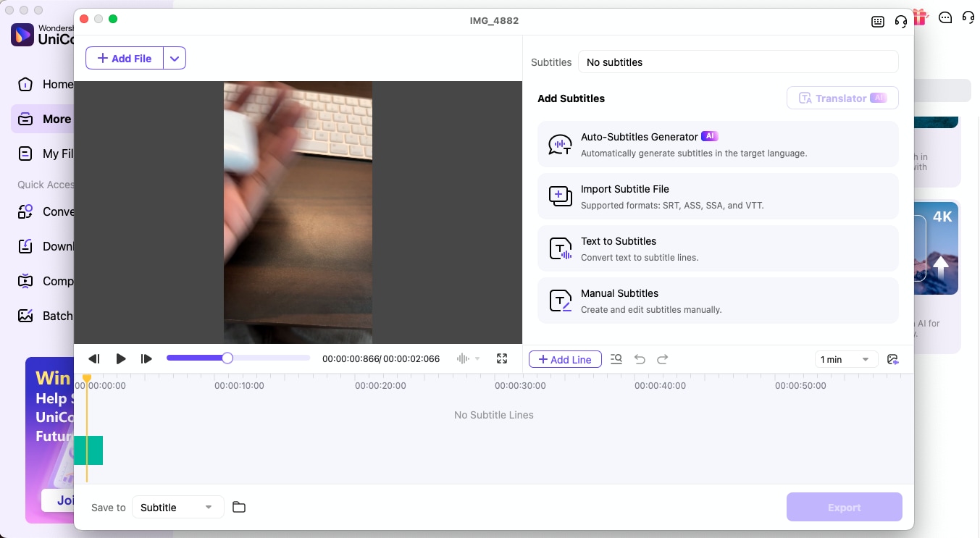Click the Import Subtitle File icon
The height and width of the screenshot is (538, 980).
[560, 196]
